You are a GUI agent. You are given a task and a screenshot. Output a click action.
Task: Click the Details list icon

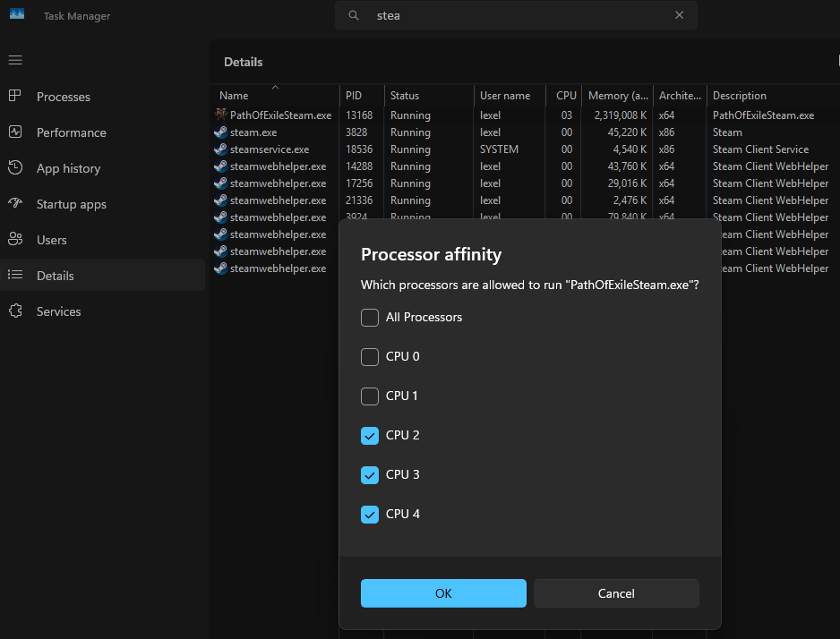[x=15, y=275]
